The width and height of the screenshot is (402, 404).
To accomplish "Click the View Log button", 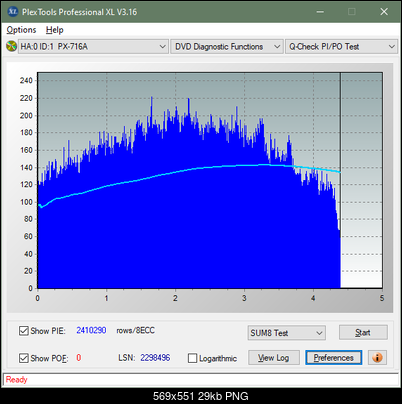I will pos(274,358).
